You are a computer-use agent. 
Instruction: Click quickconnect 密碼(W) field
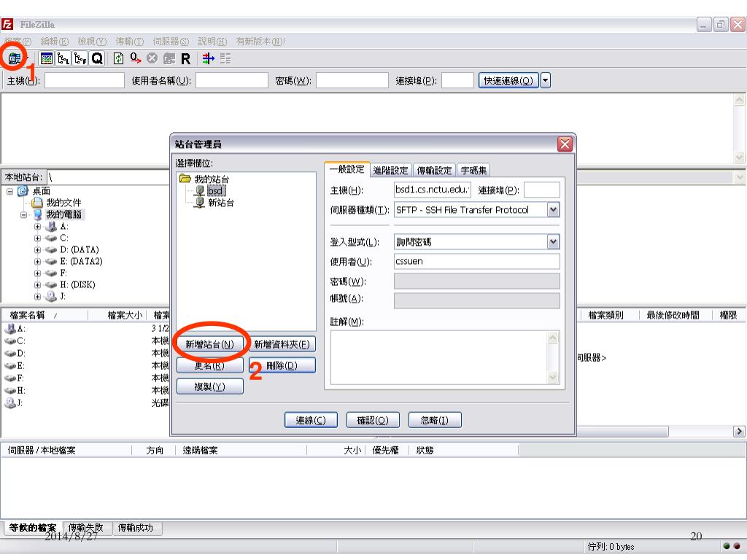tap(352, 80)
